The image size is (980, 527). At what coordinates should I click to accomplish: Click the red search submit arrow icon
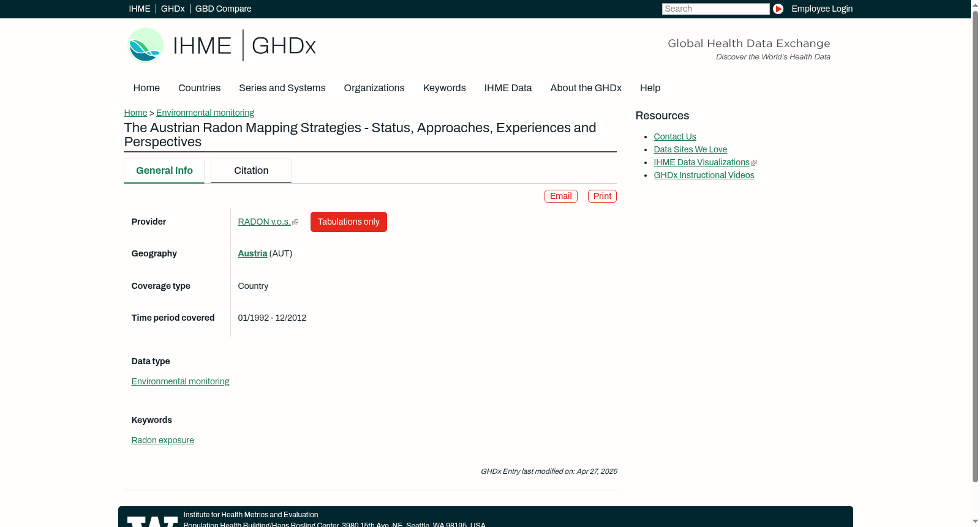[x=778, y=9]
